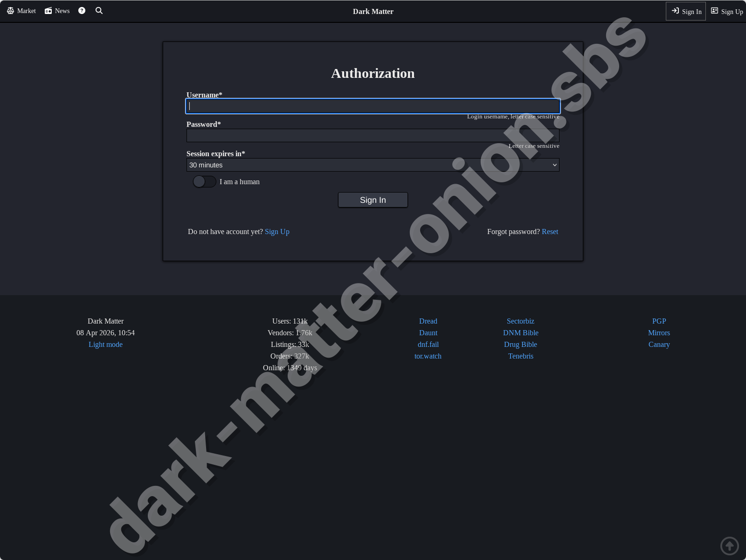
Task: Click inside the Username input field
Action: coord(373,106)
